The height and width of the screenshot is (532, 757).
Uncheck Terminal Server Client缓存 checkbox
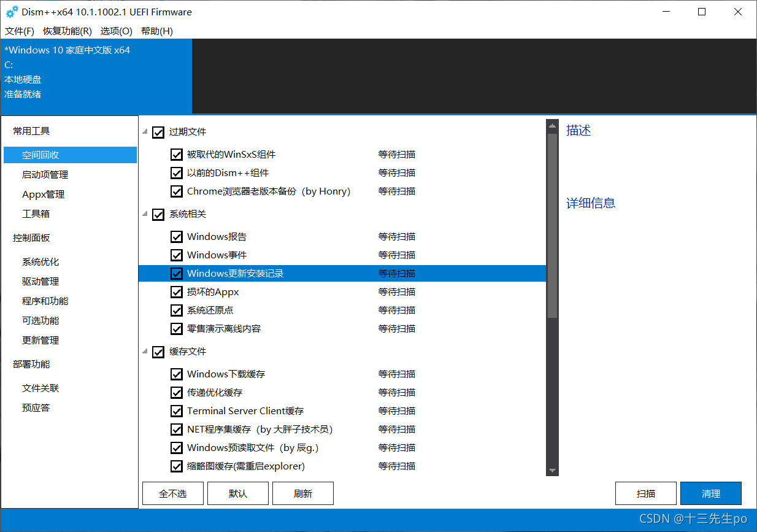point(177,411)
